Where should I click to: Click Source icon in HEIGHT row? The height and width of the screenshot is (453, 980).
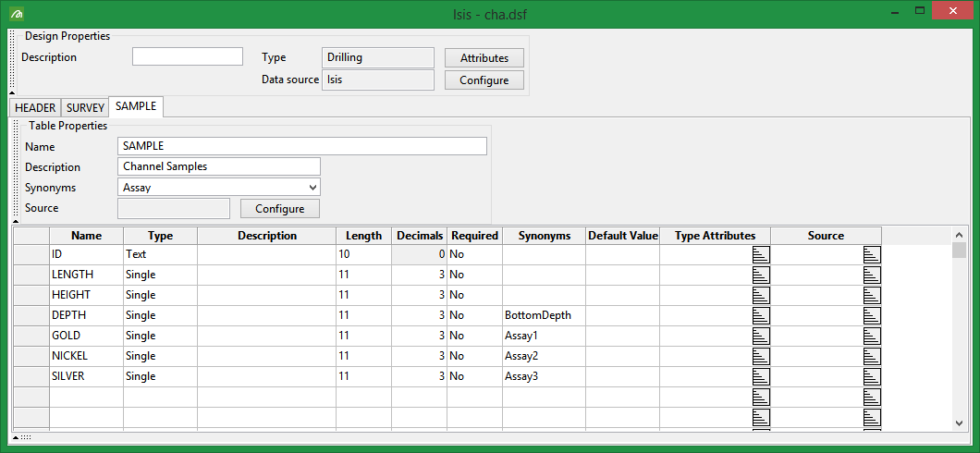tap(871, 295)
